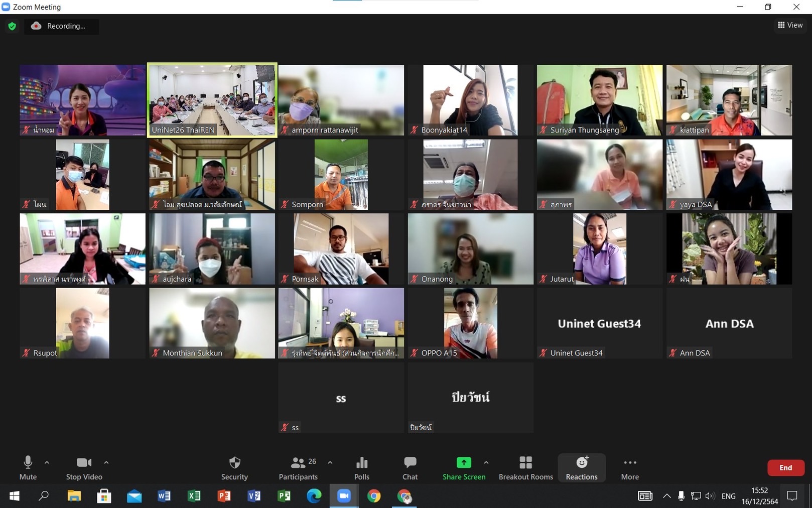The height and width of the screenshot is (508, 812).
Task: Click the green Share Screen icon
Action: 463,463
